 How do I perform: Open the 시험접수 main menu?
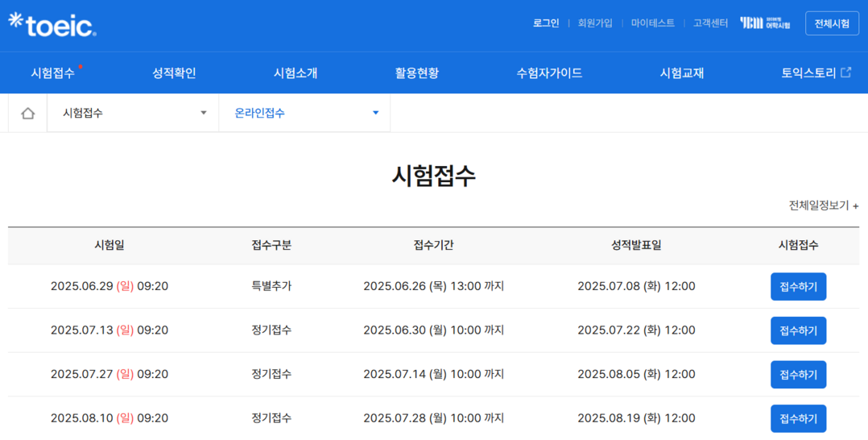coord(53,73)
